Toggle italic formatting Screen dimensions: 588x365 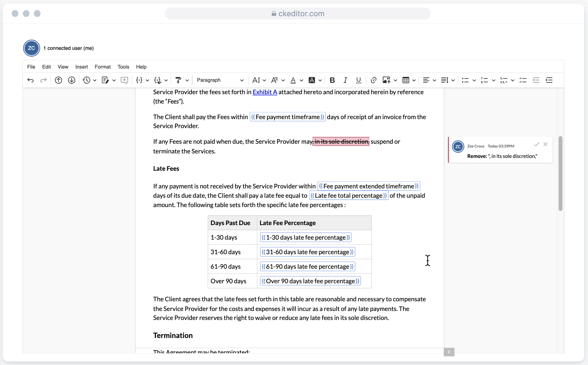point(345,80)
